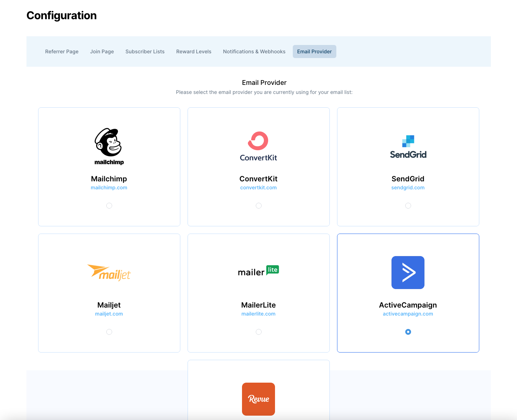The image size is (517, 420).
Task: Click the ActiveCampaign card title
Action: (x=408, y=305)
